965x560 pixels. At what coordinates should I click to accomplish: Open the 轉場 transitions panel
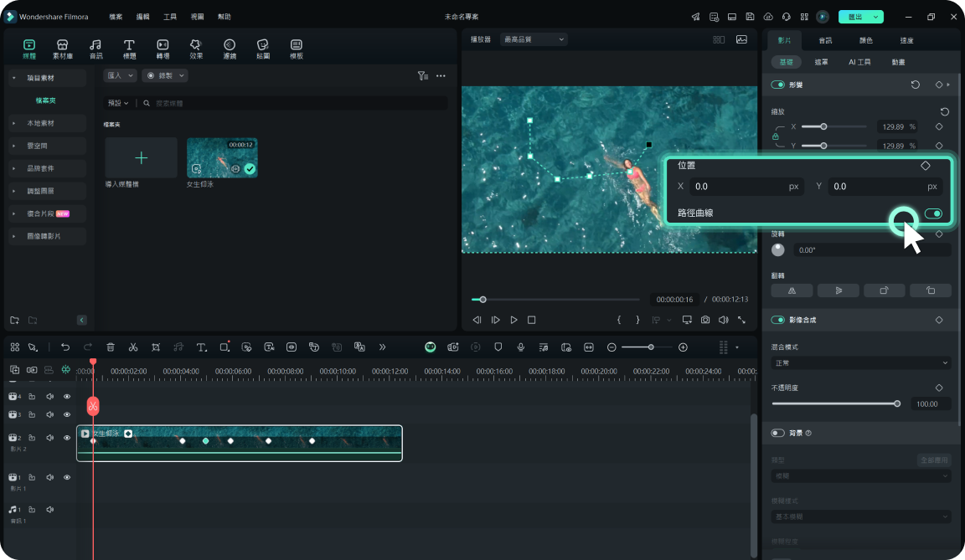coord(163,49)
